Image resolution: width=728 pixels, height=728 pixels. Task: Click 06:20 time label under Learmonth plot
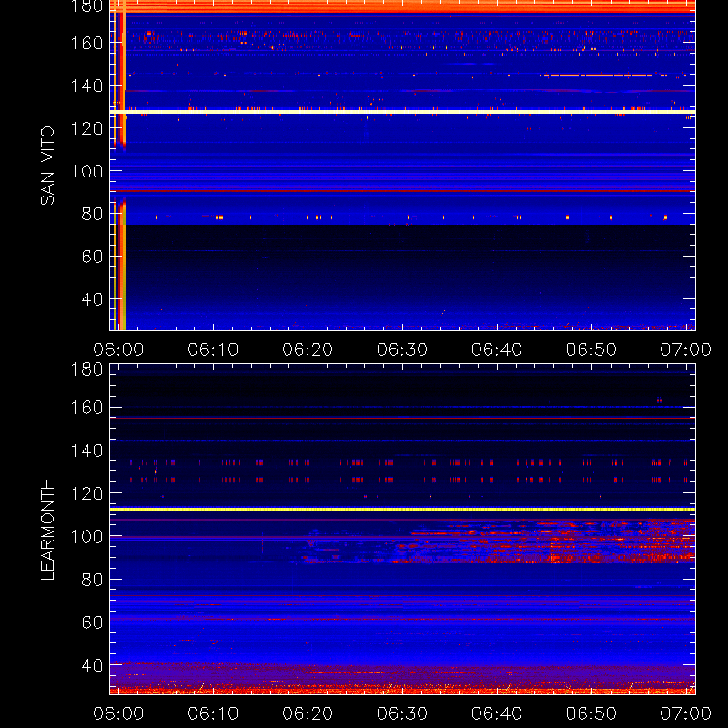308,713
